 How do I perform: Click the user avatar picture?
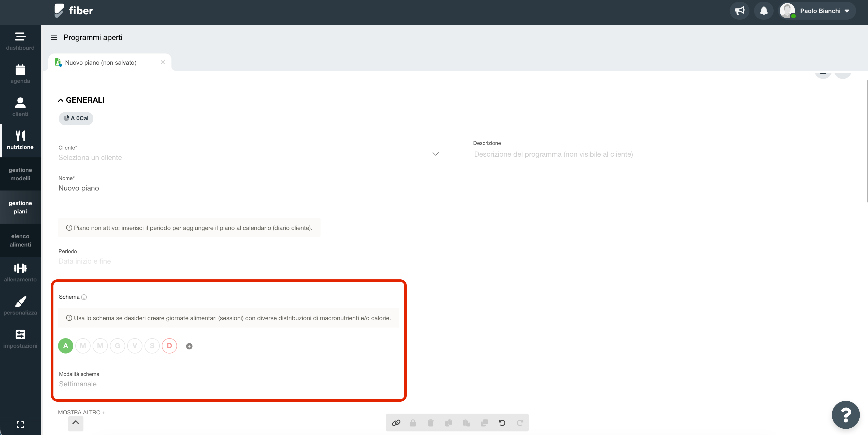[x=787, y=11]
